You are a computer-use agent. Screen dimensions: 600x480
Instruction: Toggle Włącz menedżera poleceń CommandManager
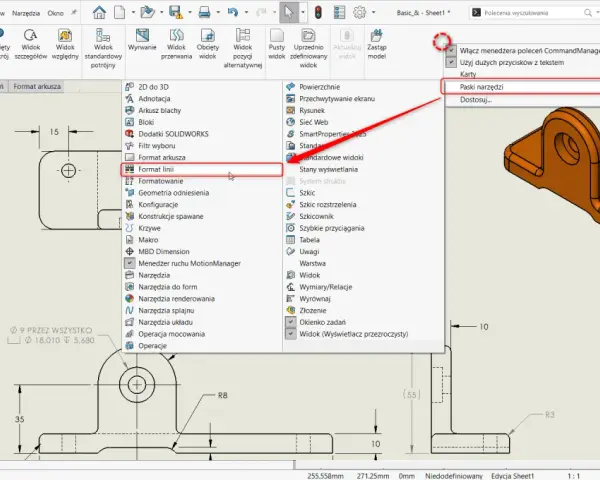point(523,51)
